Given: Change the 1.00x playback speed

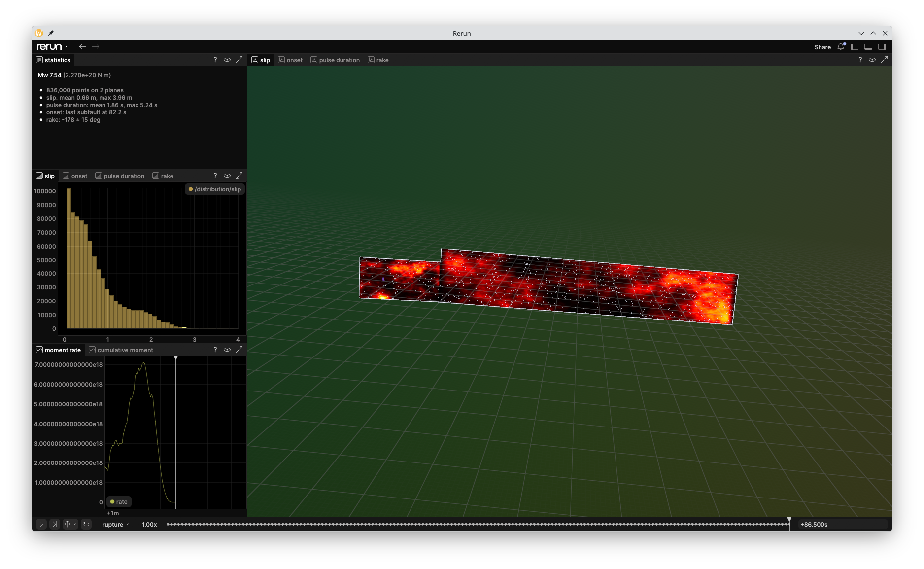Looking at the screenshot, I should tap(149, 525).
